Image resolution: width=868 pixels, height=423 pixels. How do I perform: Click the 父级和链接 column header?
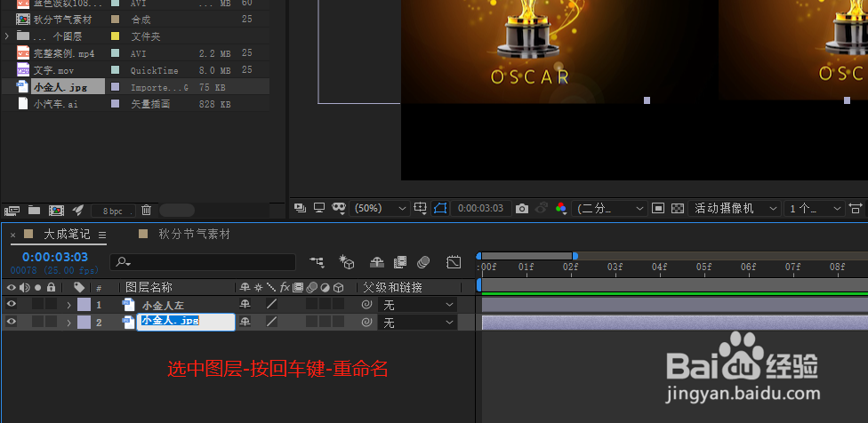[392, 288]
